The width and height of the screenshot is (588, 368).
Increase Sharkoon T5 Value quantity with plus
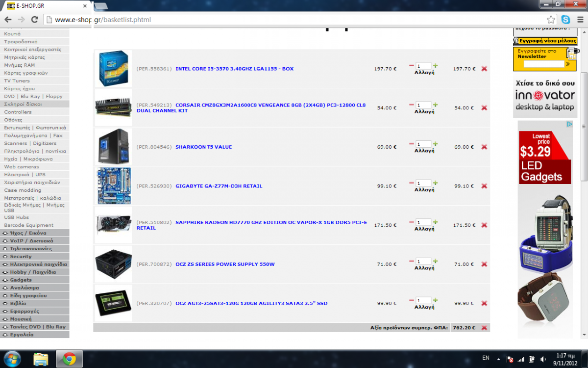coord(436,144)
